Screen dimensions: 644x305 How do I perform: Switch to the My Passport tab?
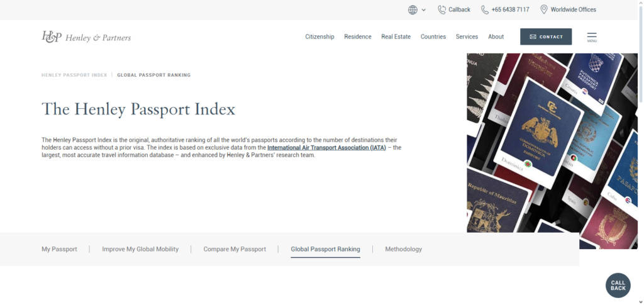coord(59,249)
